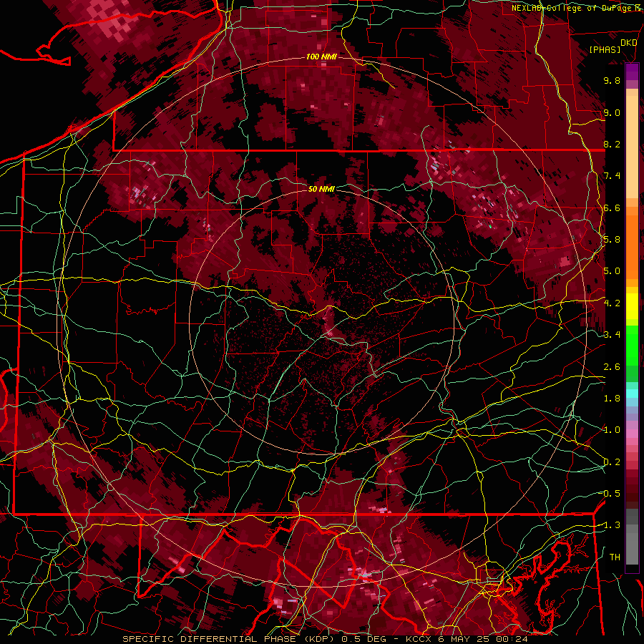Click the '50 NMI' range ring label

pos(321,189)
